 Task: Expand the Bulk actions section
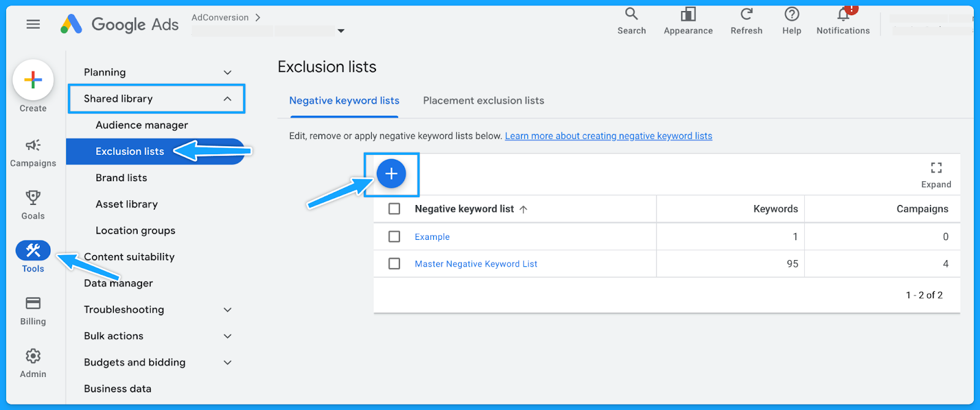click(227, 336)
